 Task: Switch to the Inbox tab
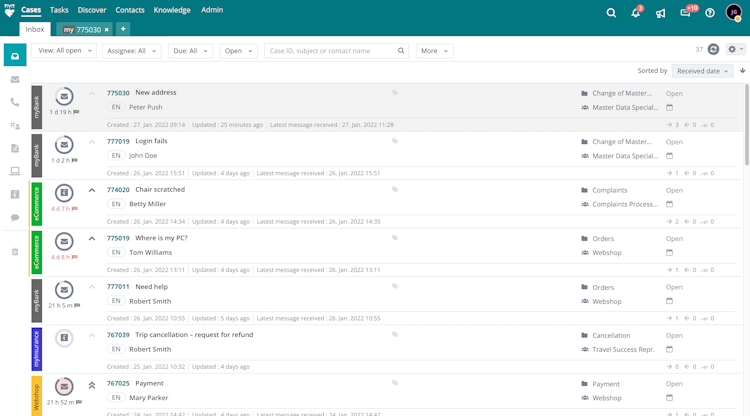pyautogui.click(x=35, y=29)
